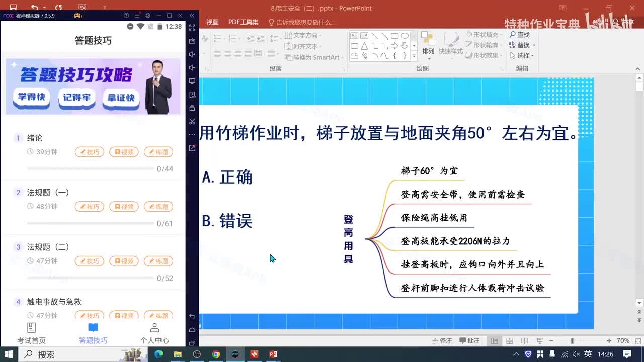Click Nox back arrow navigation button
Image resolution: width=644 pixels, height=362 pixels.
(x=192, y=316)
